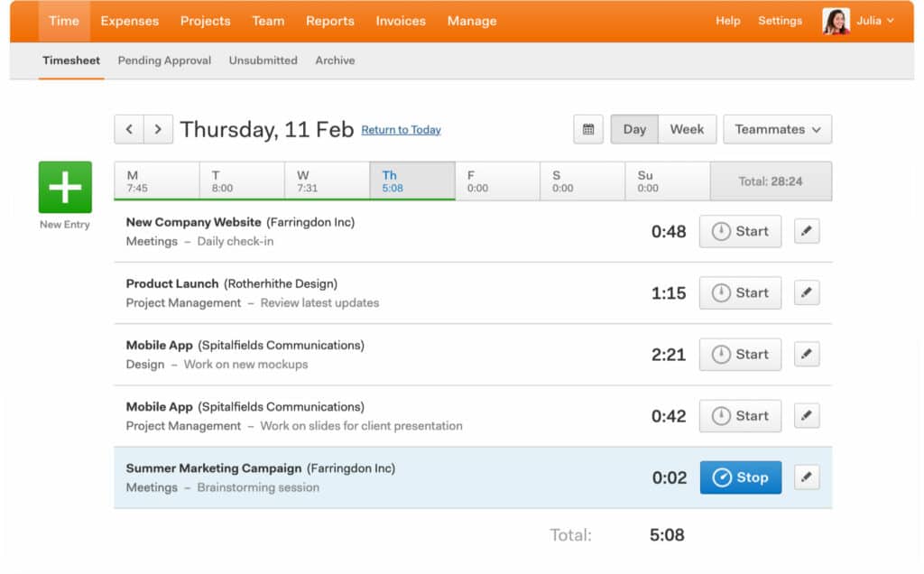Click 'Work on slides for client presentation' note
Viewport: 924px width, 574px height.
tap(361, 425)
